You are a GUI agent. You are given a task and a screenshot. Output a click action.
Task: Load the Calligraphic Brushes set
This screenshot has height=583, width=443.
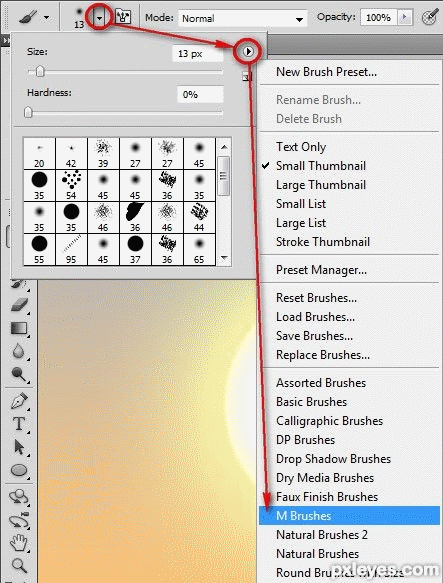tap(330, 421)
